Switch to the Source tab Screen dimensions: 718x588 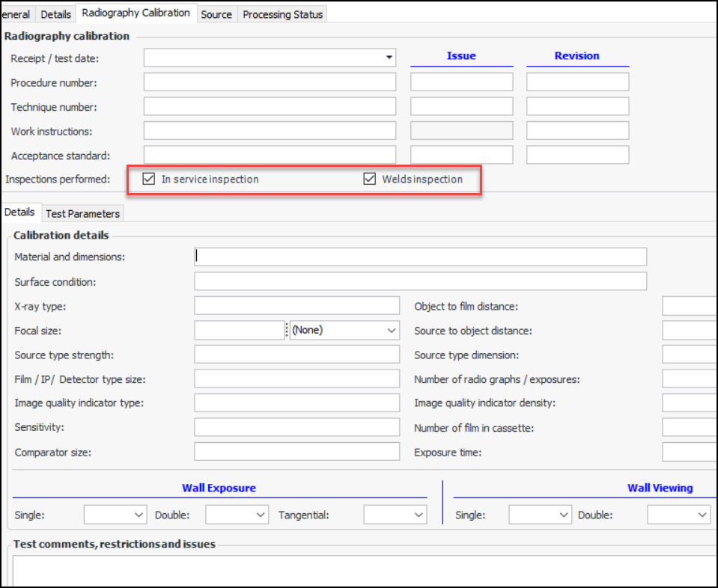click(x=216, y=14)
